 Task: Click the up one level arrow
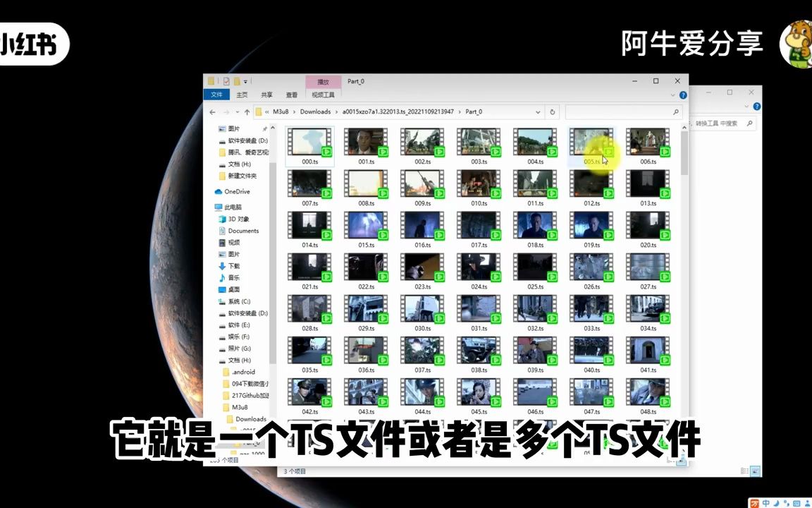[x=247, y=111]
